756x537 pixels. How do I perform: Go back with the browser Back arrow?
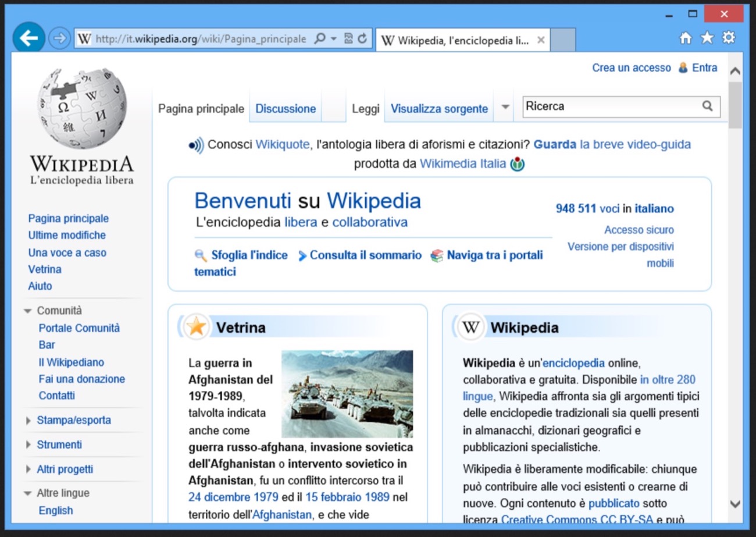coord(28,38)
